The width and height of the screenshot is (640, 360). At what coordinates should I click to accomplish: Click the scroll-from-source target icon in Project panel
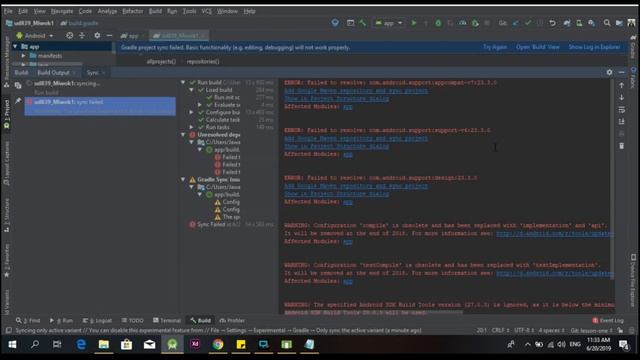pos(70,36)
